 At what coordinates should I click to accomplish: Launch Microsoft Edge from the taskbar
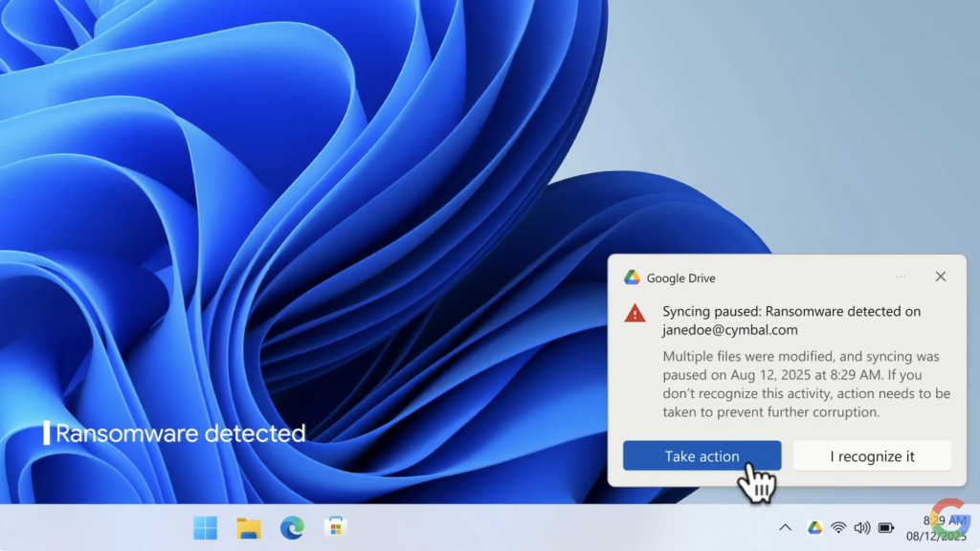[x=291, y=527]
